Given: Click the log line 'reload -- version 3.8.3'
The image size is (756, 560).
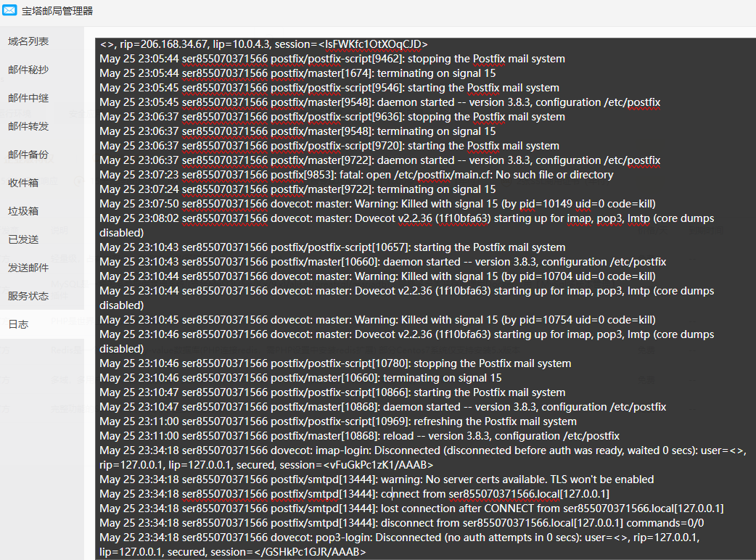Looking at the screenshot, I should click(359, 436).
